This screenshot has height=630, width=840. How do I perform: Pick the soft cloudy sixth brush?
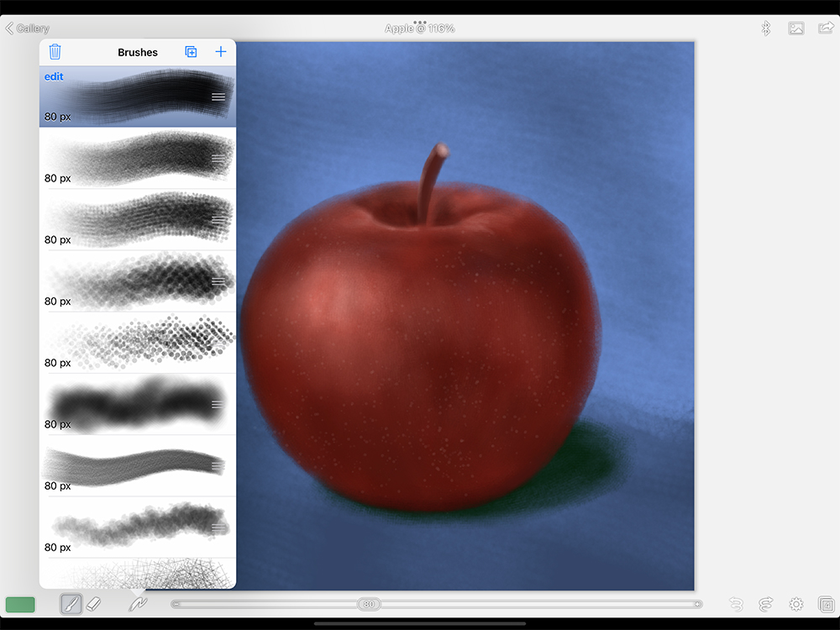138,404
